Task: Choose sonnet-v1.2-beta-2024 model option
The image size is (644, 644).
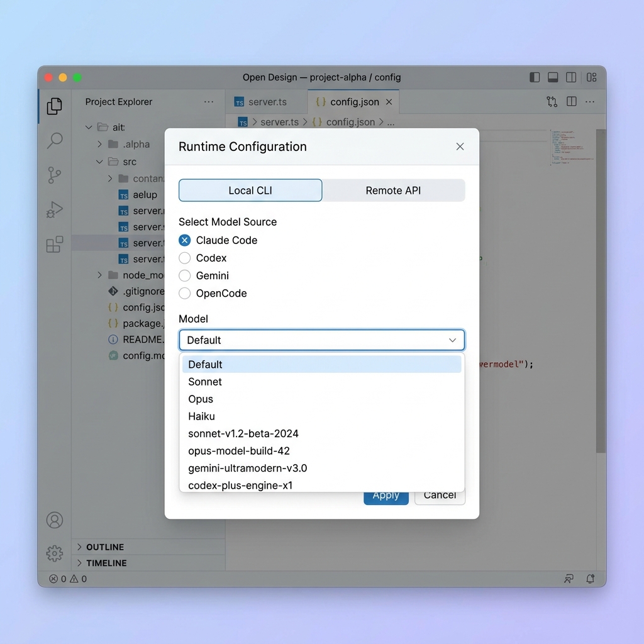Action: (321, 433)
